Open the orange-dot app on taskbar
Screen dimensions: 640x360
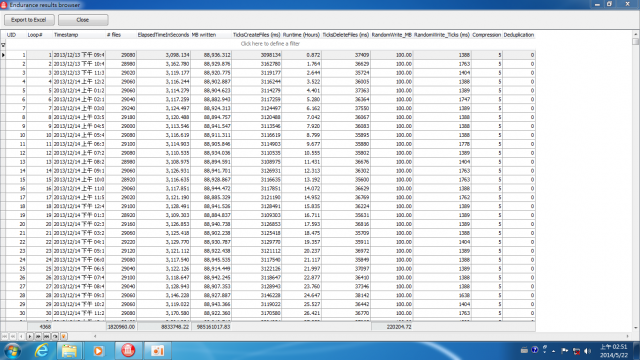pos(157,351)
